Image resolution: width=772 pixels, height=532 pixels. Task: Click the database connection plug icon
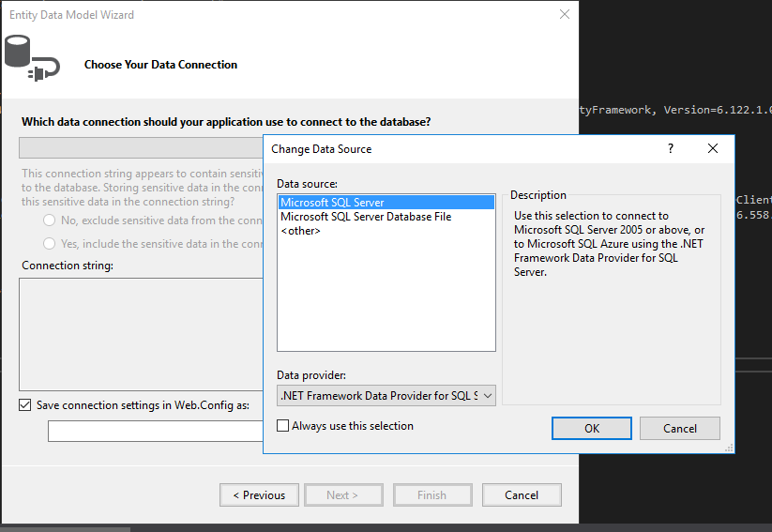pyautogui.click(x=32, y=58)
